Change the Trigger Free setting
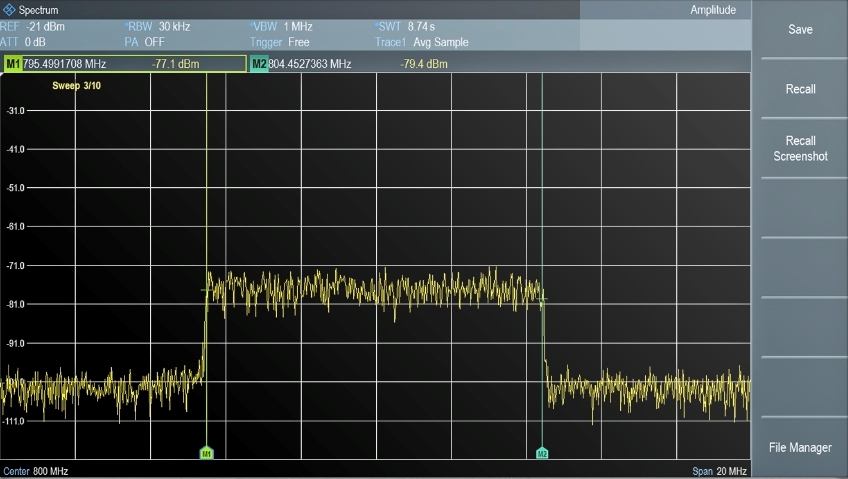This screenshot has height=479, width=848. pyautogui.click(x=280, y=42)
